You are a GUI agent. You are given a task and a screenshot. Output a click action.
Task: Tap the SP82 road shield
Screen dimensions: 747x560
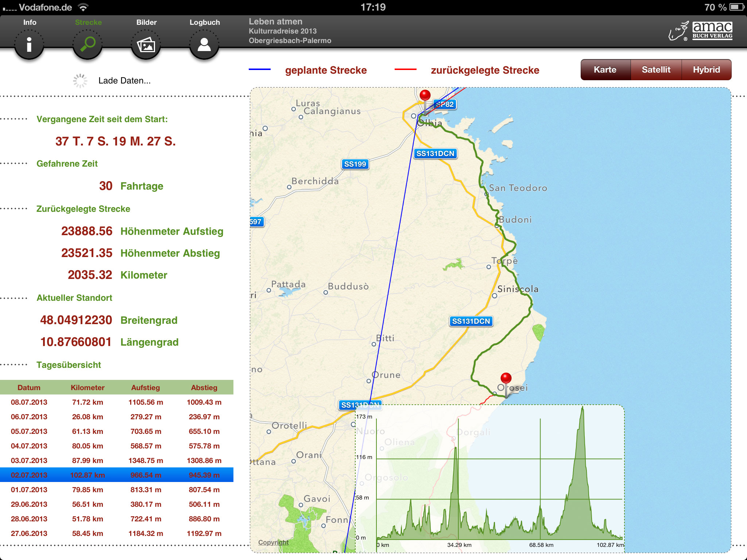point(445,104)
